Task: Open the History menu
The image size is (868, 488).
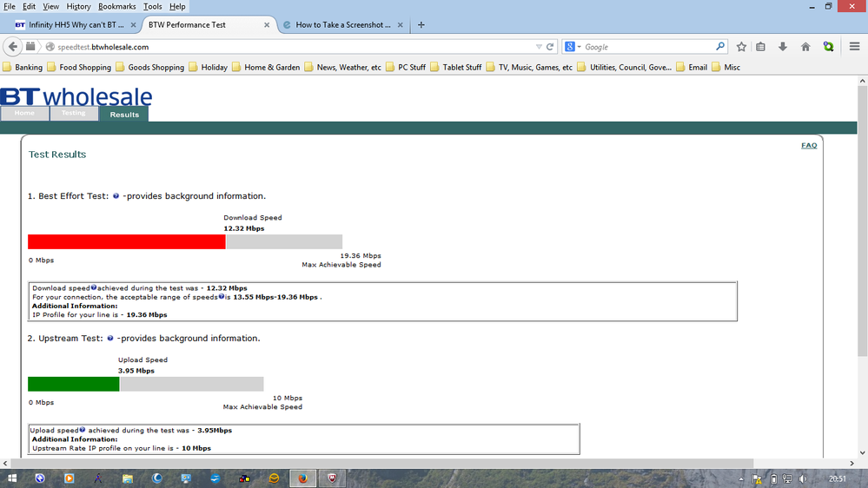Action: [78, 7]
